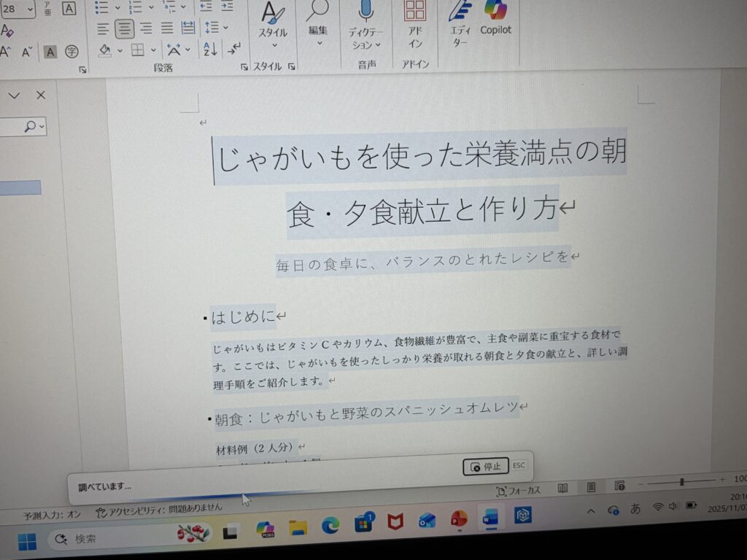This screenshot has height=560, width=747.
Task: Open the Copilot ribbon button
Action: [495, 17]
